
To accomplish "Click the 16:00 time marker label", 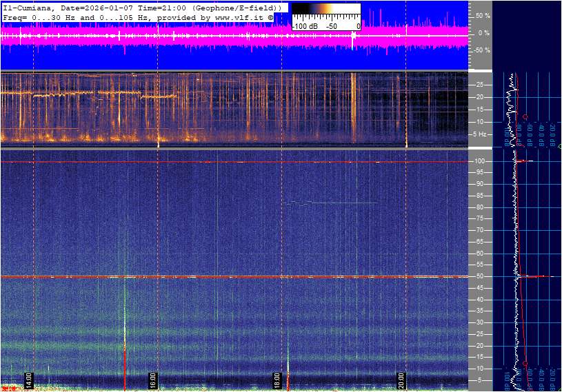I will coord(152,380).
